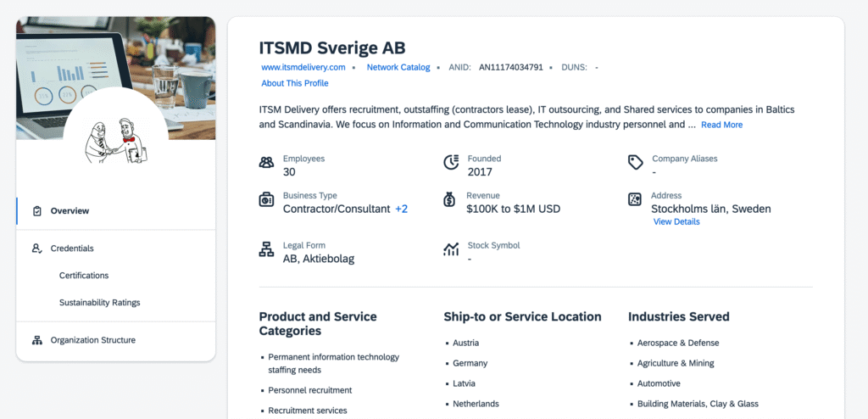Click the Stock Symbol chart icon
This screenshot has width=868, height=419.
pos(451,249)
